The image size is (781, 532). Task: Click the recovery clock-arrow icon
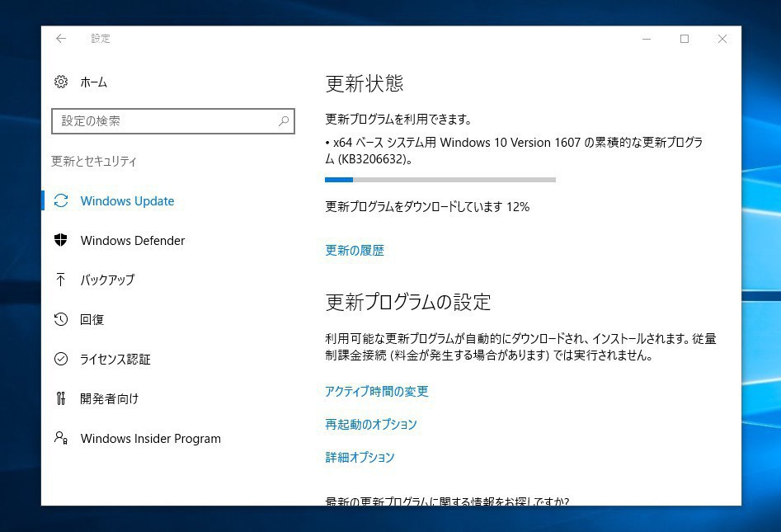click(x=61, y=319)
